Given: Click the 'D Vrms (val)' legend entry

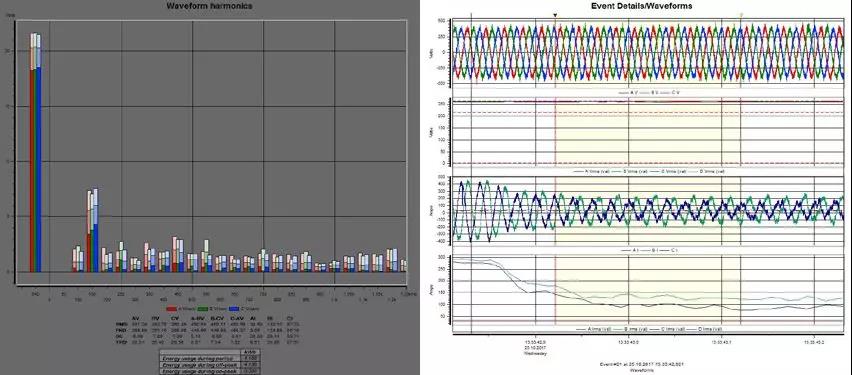Looking at the screenshot, I should click(706, 172).
